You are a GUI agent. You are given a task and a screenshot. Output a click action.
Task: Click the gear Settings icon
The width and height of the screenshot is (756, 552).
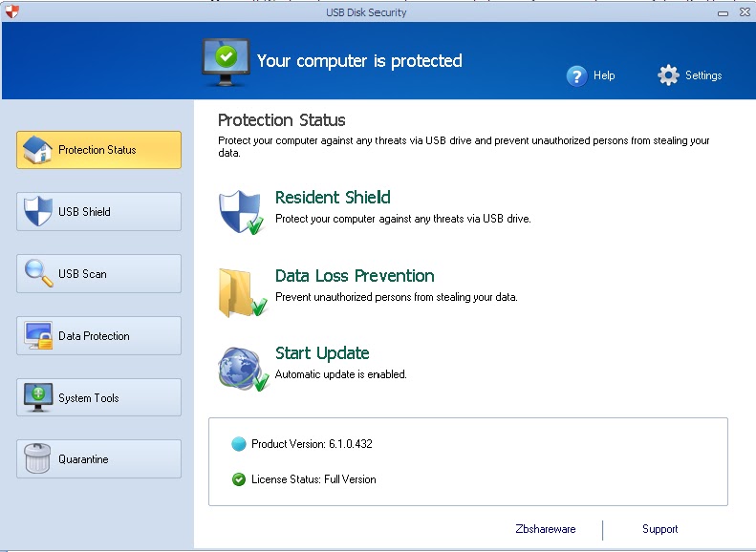coord(668,75)
